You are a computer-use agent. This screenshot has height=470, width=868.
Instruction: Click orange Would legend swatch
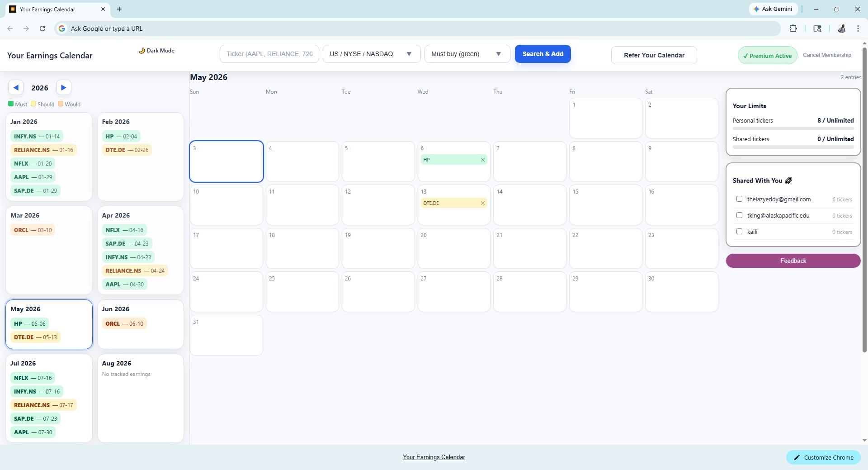(61, 104)
